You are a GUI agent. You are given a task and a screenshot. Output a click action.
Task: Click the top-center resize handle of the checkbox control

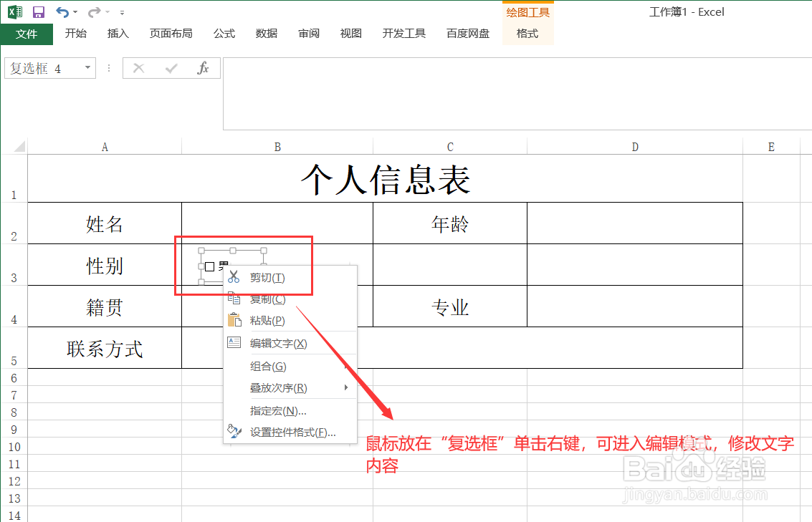coord(233,251)
